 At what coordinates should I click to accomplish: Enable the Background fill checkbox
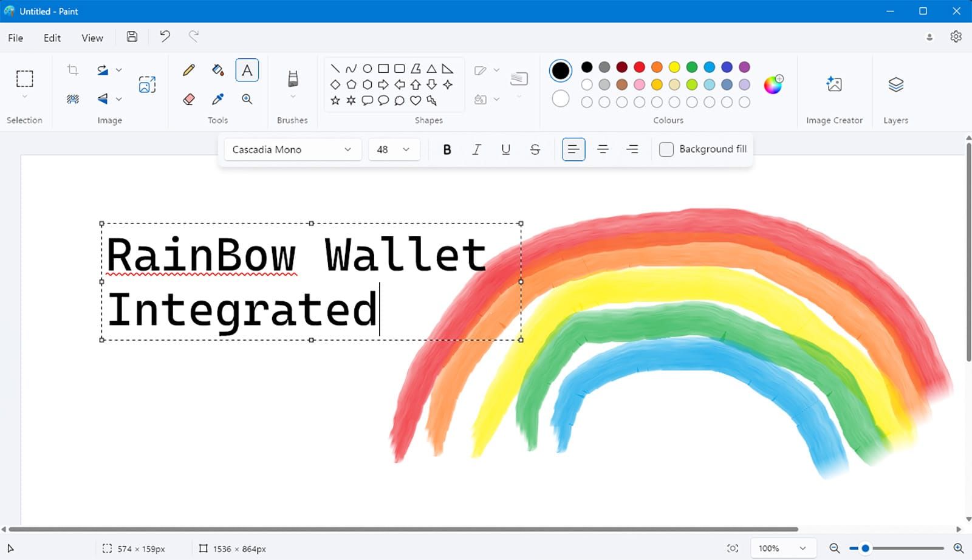tap(666, 149)
